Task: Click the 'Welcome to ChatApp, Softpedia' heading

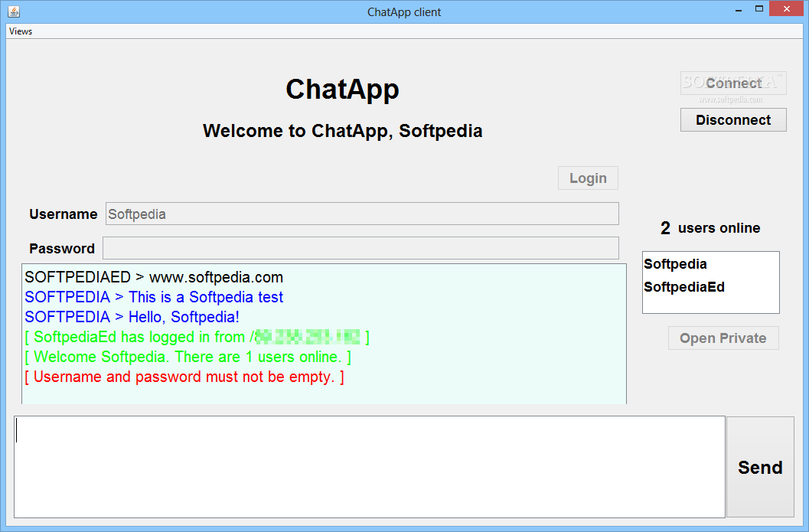Action: coord(343,131)
